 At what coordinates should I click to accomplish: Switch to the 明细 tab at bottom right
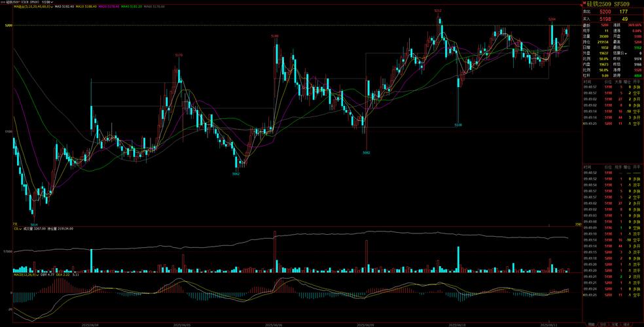click(x=592, y=324)
